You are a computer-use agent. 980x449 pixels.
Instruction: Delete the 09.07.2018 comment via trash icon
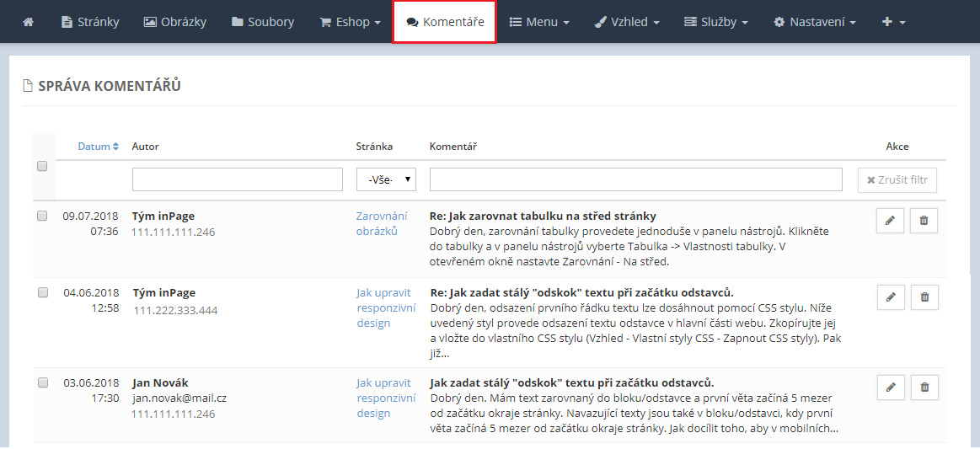(924, 221)
